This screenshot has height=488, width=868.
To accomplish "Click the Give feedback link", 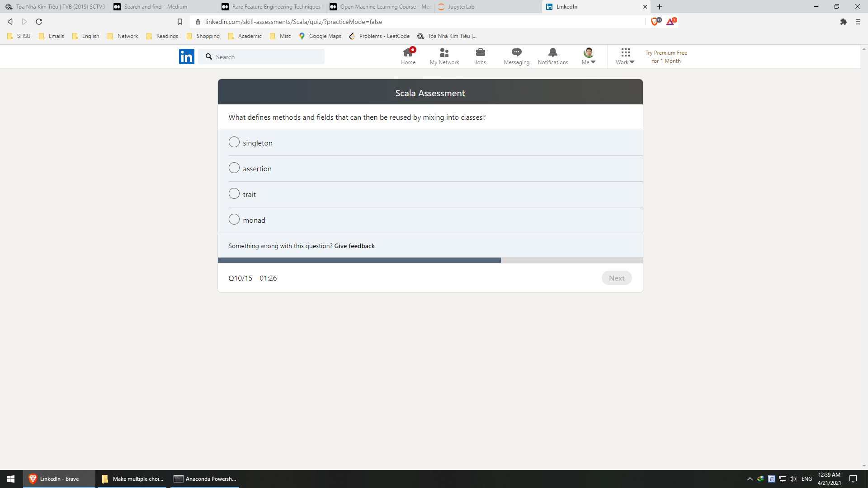I will click(354, 246).
